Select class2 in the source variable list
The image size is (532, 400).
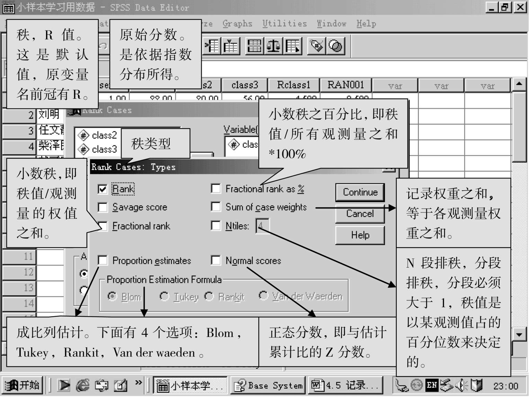point(98,135)
